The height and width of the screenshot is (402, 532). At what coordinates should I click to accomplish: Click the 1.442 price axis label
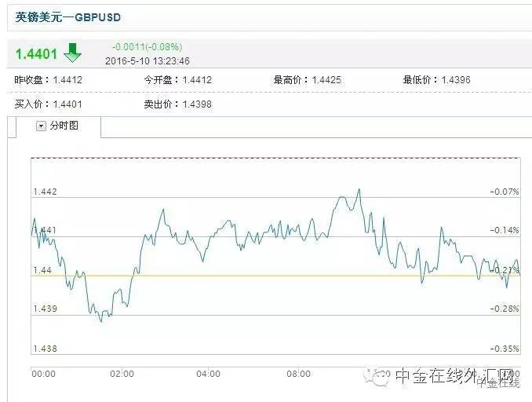pos(44,192)
